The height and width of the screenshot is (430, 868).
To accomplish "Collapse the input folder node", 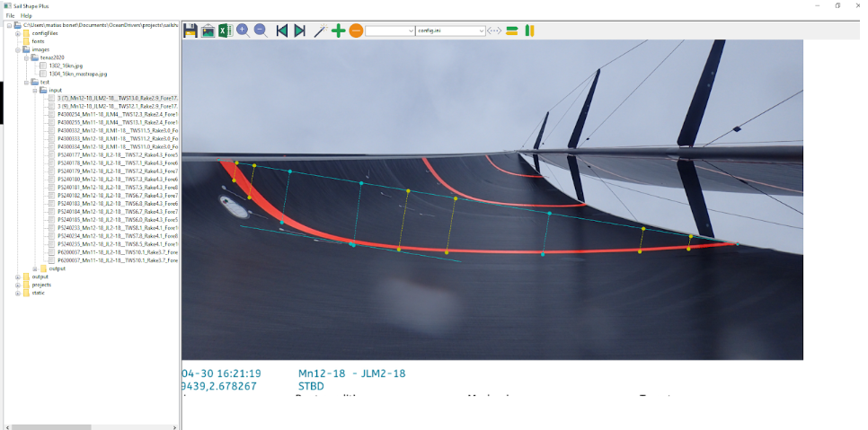I will pyautogui.click(x=34, y=90).
